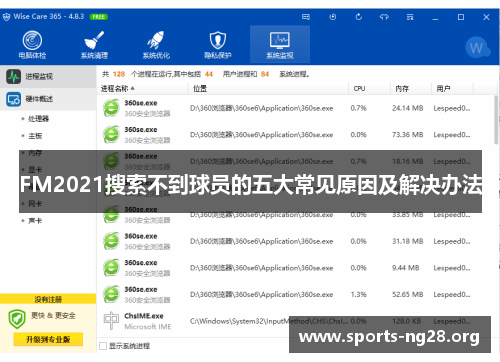Open Process Monitor (进程监视) in sidebar

(48, 76)
